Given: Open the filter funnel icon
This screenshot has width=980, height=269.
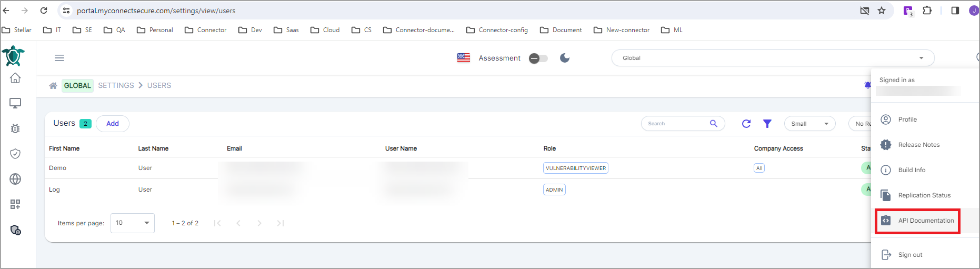Looking at the screenshot, I should pos(767,124).
